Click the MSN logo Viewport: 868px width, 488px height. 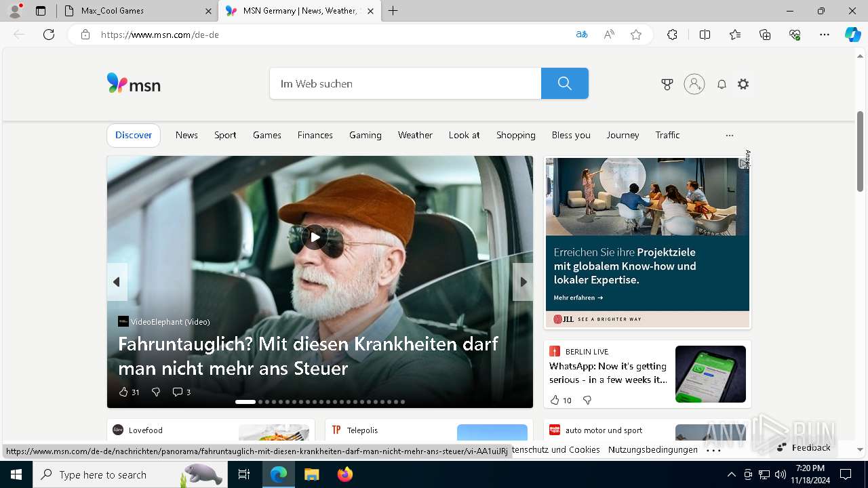(134, 83)
